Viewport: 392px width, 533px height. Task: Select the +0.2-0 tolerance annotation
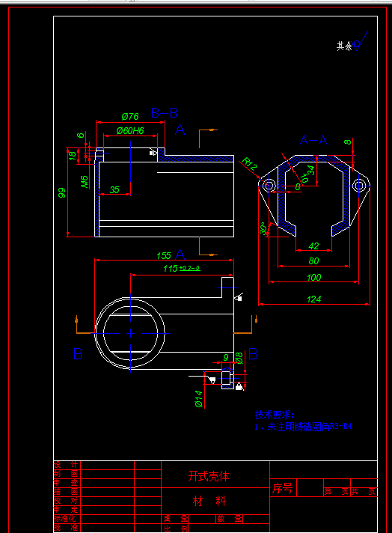coord(189,269)
